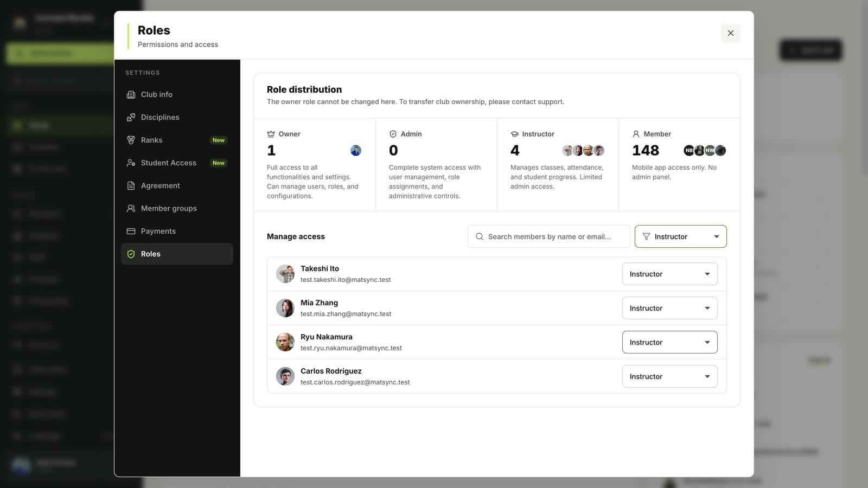
Task: Open Member groups settings
Action: pos(177,208)
